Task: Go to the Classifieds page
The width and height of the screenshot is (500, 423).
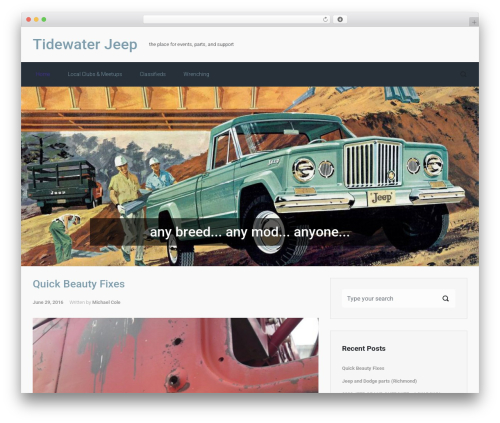Action: point(153,74)
